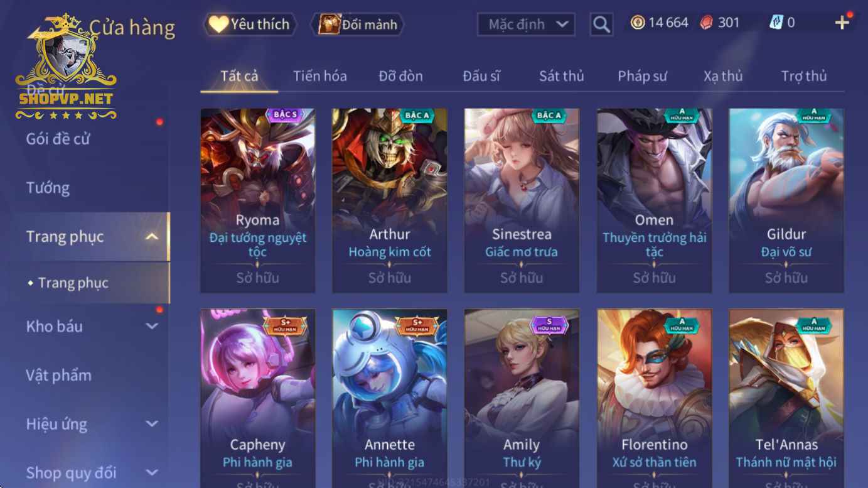Collapse the Trang phục section
The width and height of the screenshot is (868, 488).
[x=152, y=237]
